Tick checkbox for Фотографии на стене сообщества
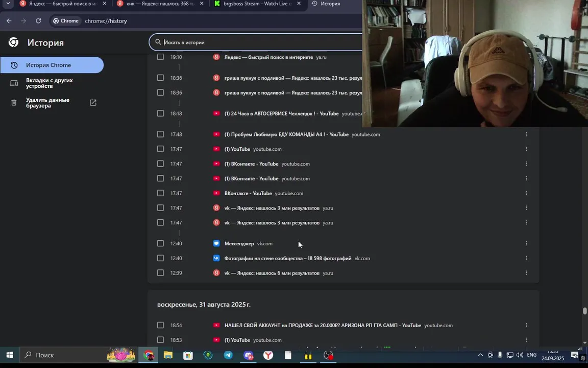Image resolution: width=588 pixels, height=368 pixels. click(160, 258)
